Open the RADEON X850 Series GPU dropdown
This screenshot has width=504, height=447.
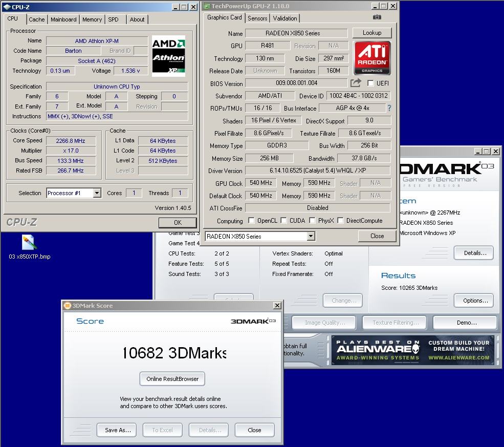click(x=311, y=237)
